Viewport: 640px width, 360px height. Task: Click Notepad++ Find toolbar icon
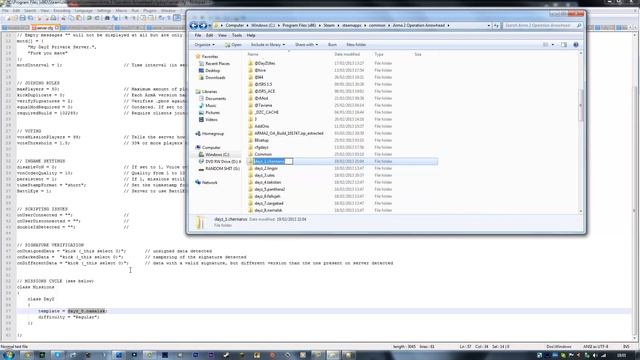(x=107, y=18)
